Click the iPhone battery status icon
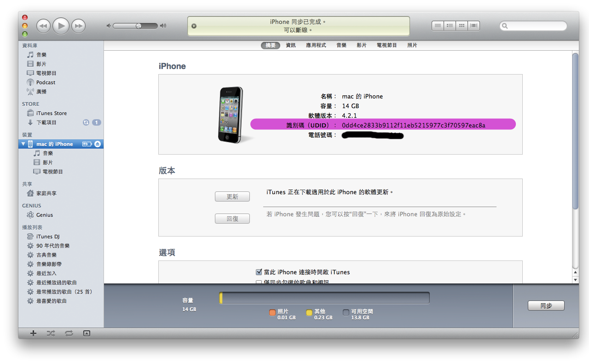This screenshot has width=589, height=364. tap(87, 144)
